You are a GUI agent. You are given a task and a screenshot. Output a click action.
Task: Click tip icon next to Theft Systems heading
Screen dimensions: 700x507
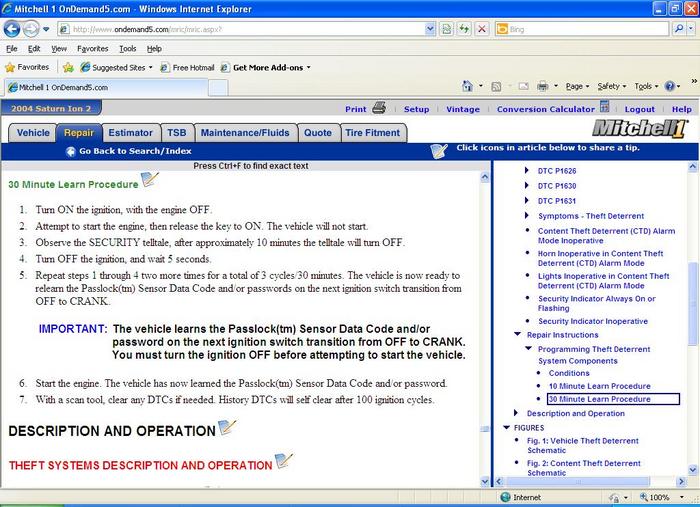click(284, 461)
